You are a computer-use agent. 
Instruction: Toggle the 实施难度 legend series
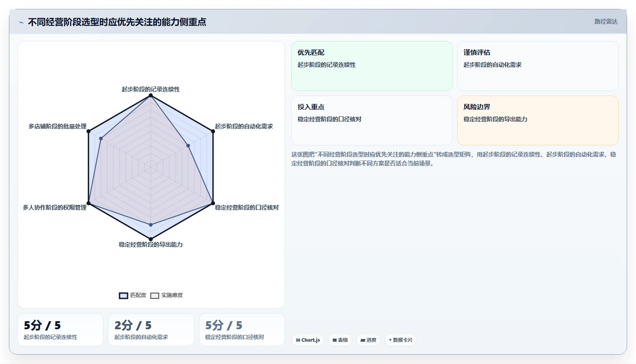[166, 295]
